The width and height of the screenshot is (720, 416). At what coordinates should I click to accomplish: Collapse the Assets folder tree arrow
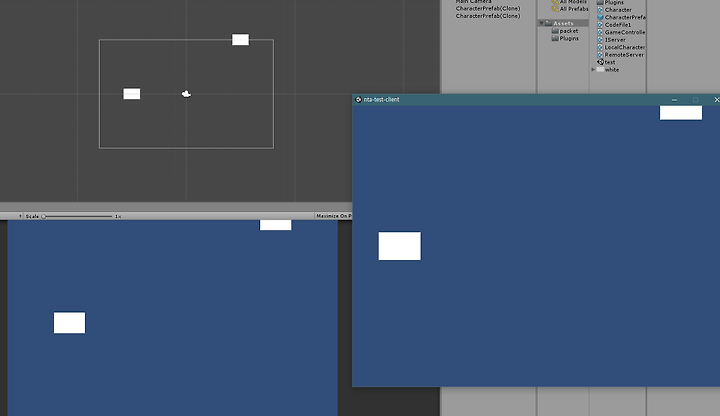(541, 23)
